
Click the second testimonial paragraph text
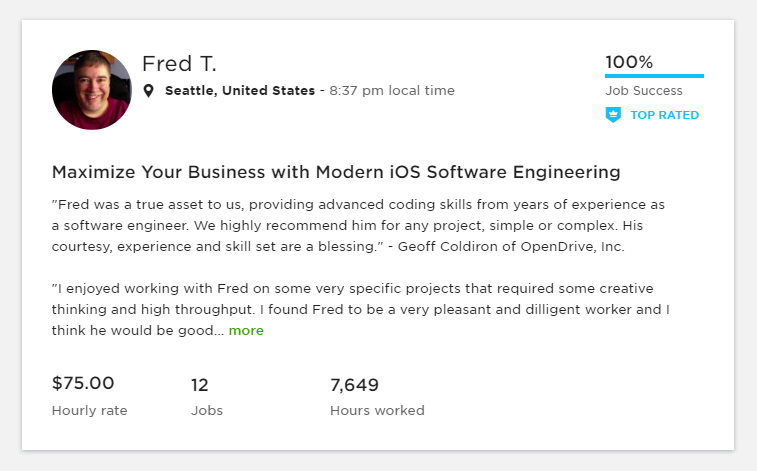[x=360, y=309]
